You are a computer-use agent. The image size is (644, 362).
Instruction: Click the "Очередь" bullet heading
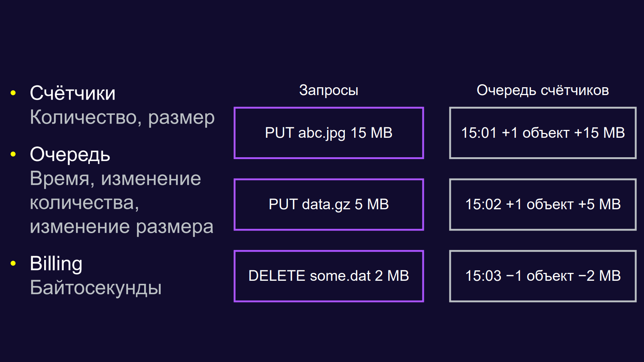coord(70,154)
